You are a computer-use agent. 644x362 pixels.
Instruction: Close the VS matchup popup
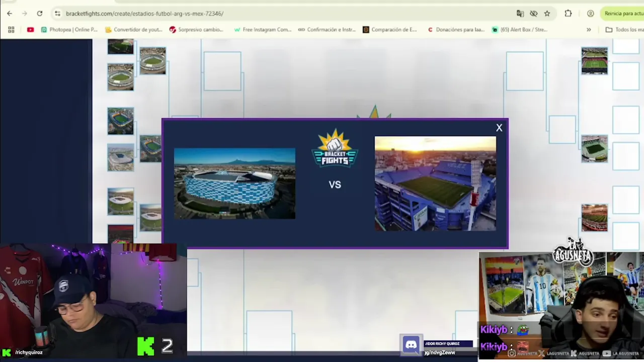point(499,128)
